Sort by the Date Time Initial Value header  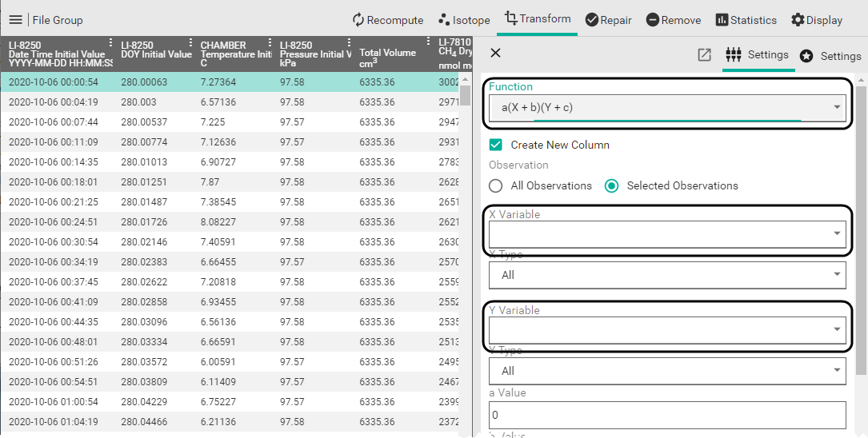coord(57,54)
